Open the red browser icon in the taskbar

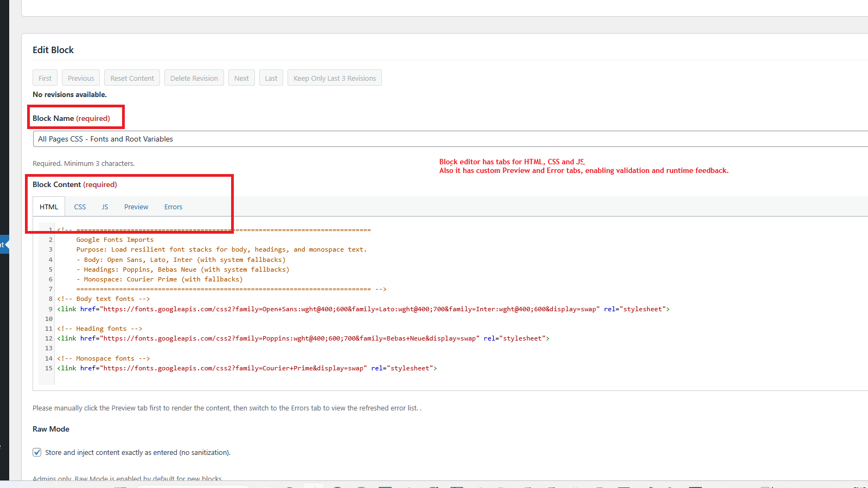pyautogui.click(x=337, y=486)
